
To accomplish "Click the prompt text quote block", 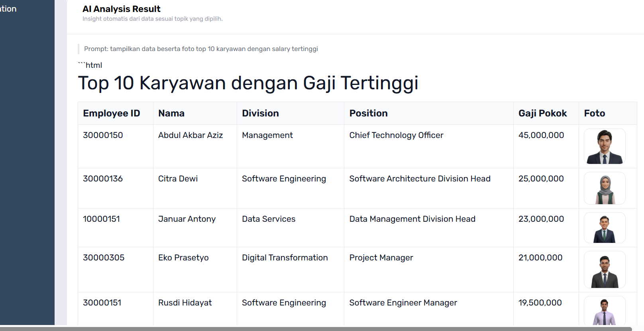I will [201, 49].
